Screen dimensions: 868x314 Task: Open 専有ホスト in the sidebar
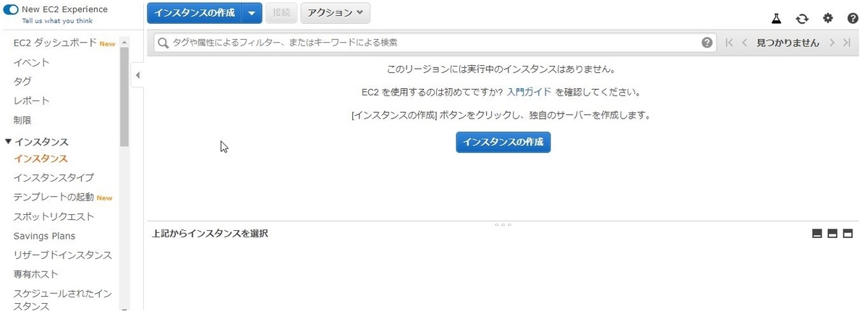[35, 274]
